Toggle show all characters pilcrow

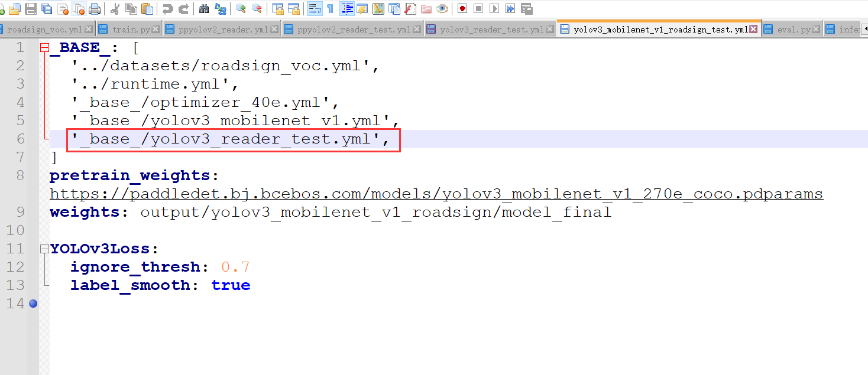point(331,9)
